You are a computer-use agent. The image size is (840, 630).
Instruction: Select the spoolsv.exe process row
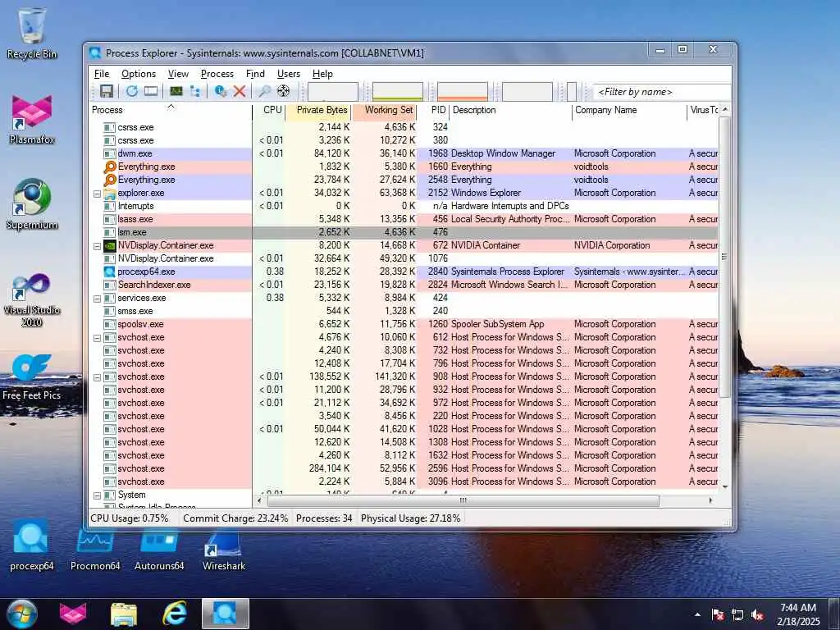(x=404, y=324)
